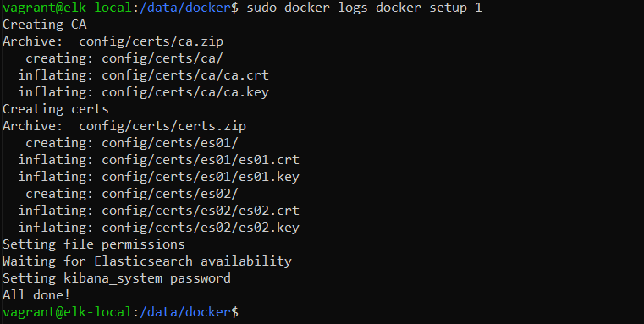Click the config/certs/ca/ca.crt path
This screenshot has width=644, height=324.
[x=185, y=75]
